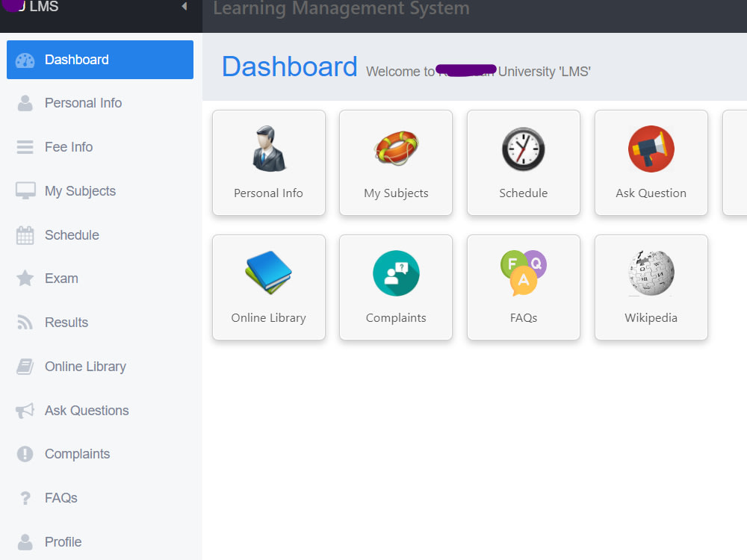Click the Online Library tile label
747x560 pixels.
(x=268, y=318)
